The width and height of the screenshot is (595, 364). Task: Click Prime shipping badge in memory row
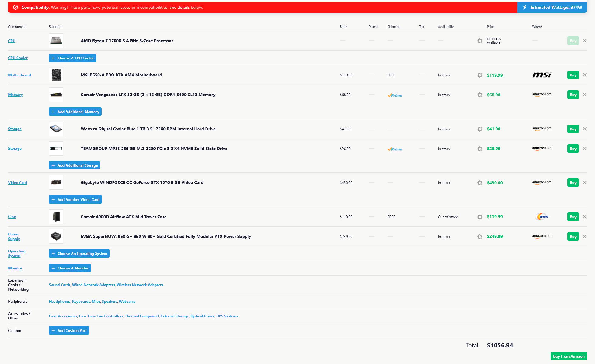pyautogui.click(x=395, y=95)
